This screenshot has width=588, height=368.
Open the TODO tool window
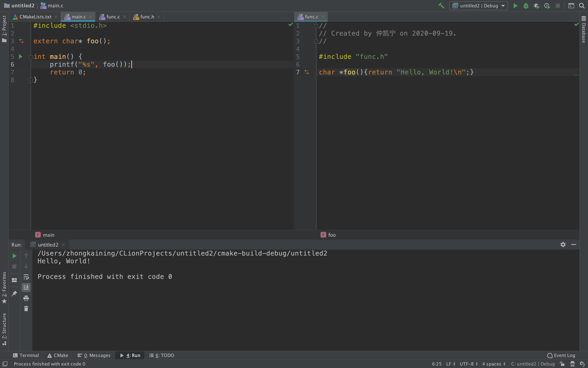(161, 355)
